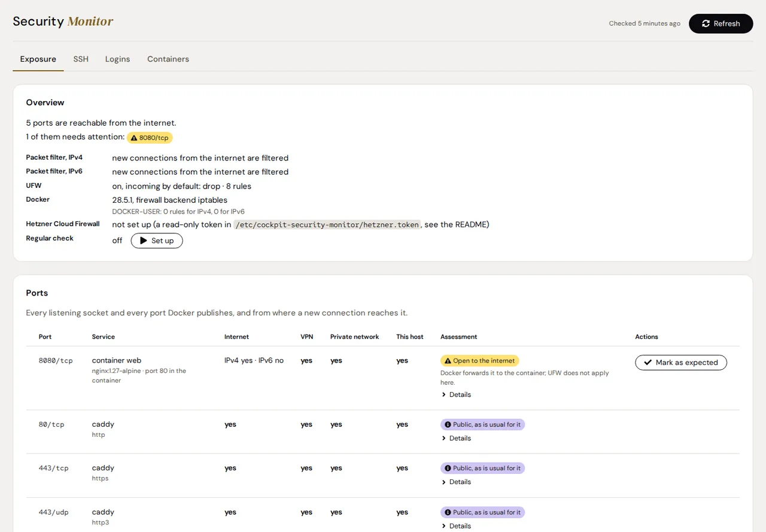The width and height of the screenshot is (766, 532).
Task: Click the Internet column header
Action: point(236,337)
